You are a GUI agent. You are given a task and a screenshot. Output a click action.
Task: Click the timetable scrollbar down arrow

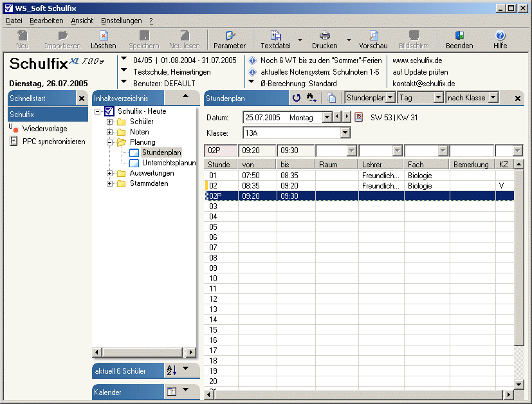point(518,384)
